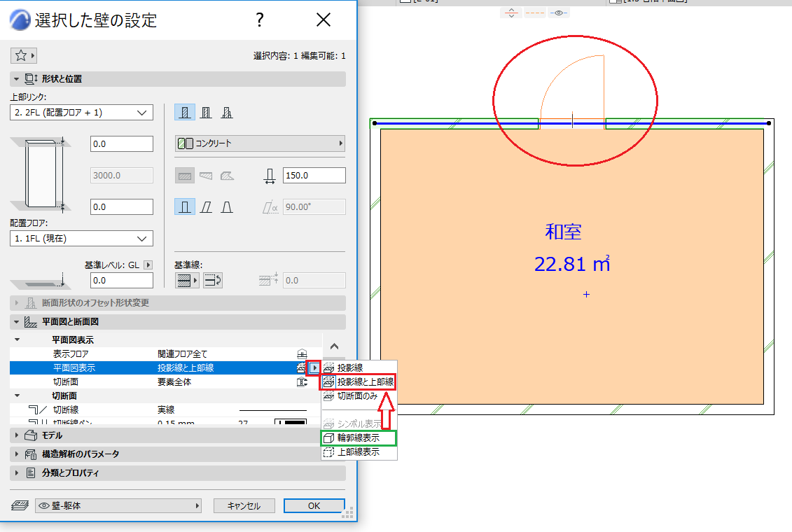This screenshot has height=532, width=792.
Task: Click the 分類とプロパティ panel icon
Action: click(x=31, y=473)
